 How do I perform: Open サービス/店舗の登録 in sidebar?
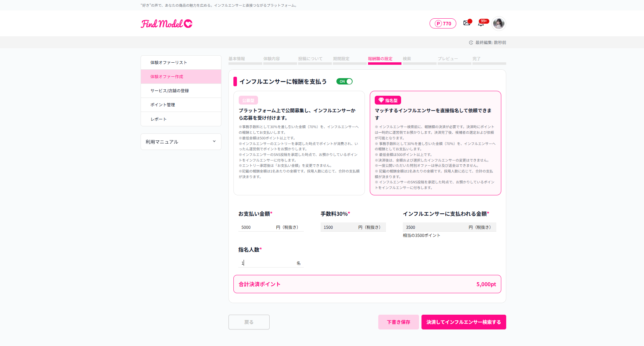tap(181, 90)
